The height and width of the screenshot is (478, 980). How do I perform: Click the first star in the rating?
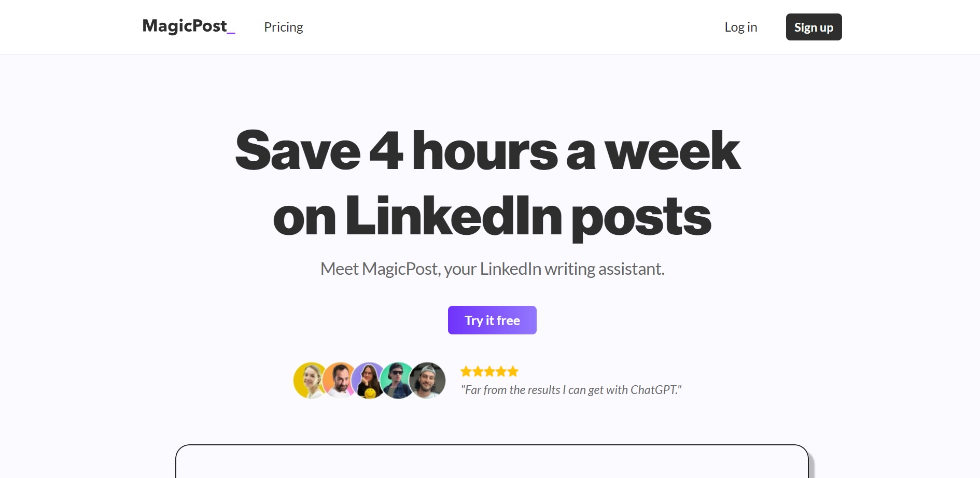pyautogui.click(x=466, y=371)
